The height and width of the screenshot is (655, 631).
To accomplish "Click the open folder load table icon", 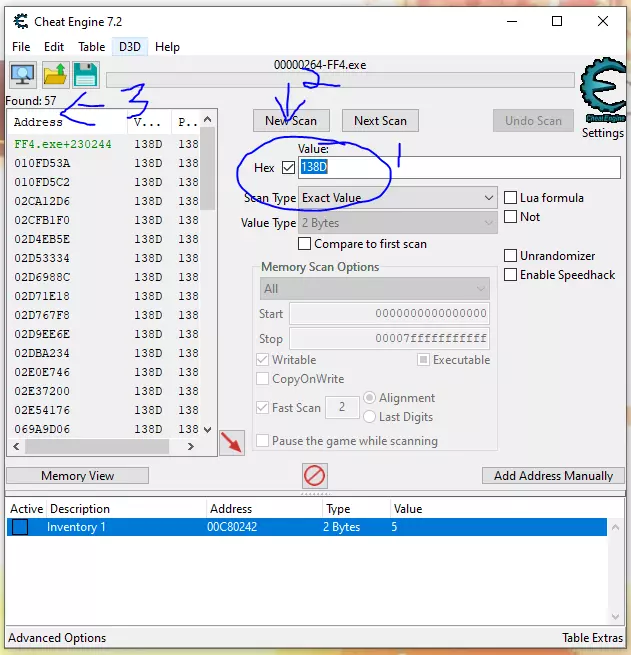I will click(x=56, y=75).
